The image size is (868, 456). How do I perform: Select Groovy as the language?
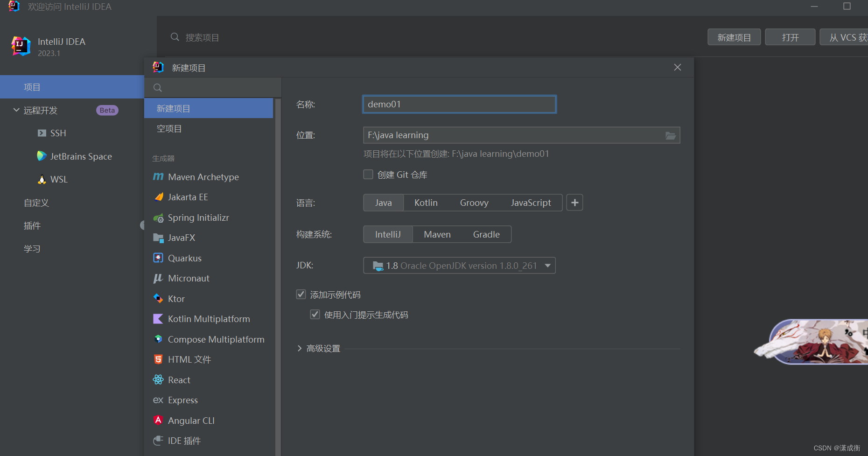point(474,203)
